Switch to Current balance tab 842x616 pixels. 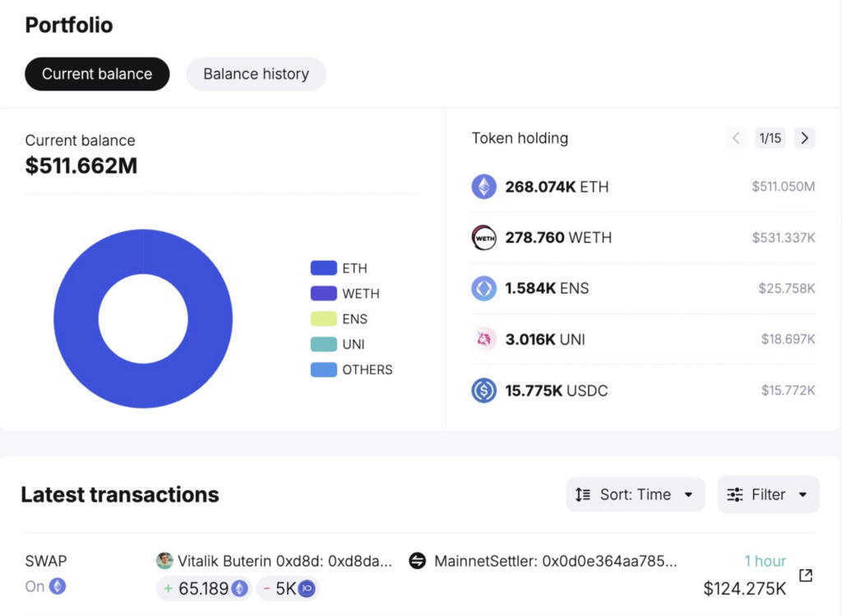tap(97, 74)
